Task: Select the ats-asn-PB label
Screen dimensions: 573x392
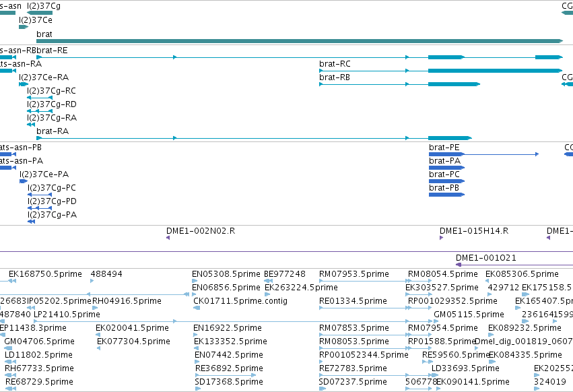Action: pos(20,148)
